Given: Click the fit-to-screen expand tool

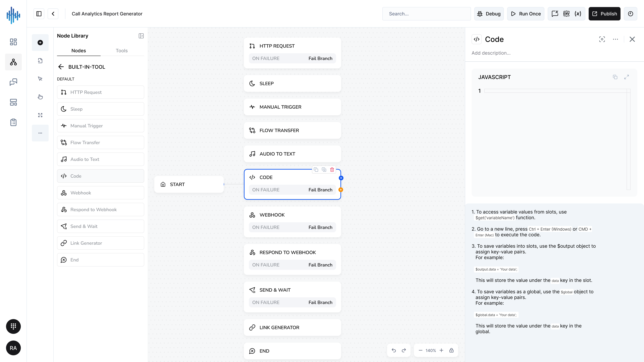Looking at the screenshot, I should [40, 115].
